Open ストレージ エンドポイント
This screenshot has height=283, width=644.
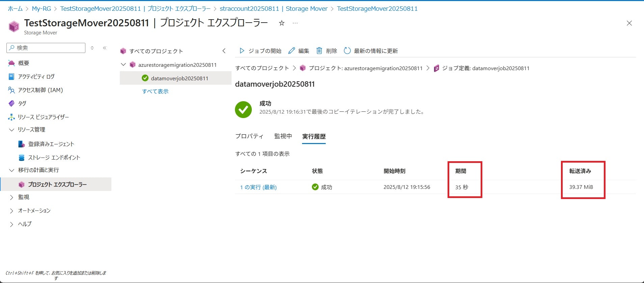pyautogui.click(x=54, y=158)
